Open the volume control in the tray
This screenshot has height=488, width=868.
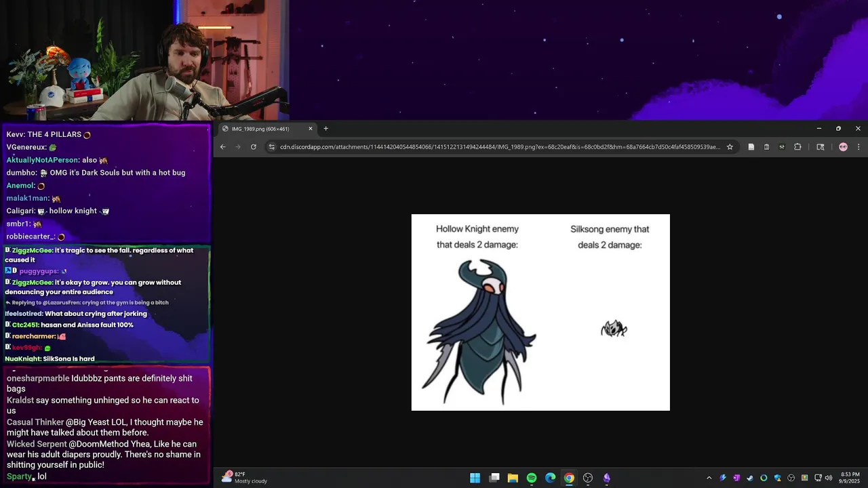click(x=829, y=478)
